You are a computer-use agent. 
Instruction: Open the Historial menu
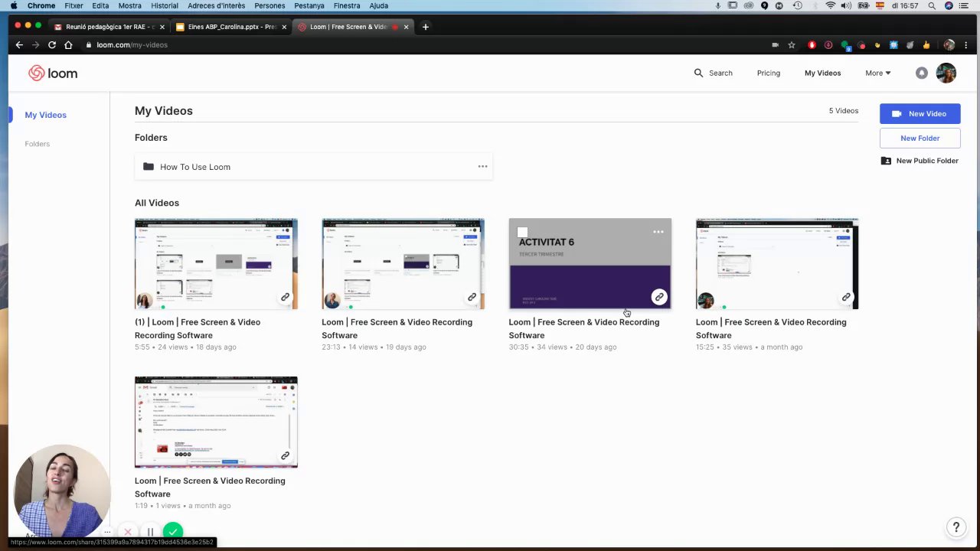coord(165,5)
